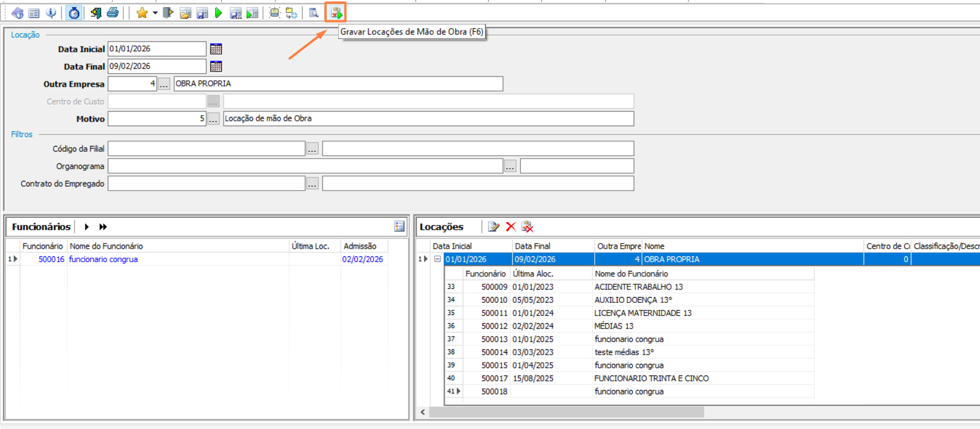Click the red X delete icon in Locações

click(510, 227)
